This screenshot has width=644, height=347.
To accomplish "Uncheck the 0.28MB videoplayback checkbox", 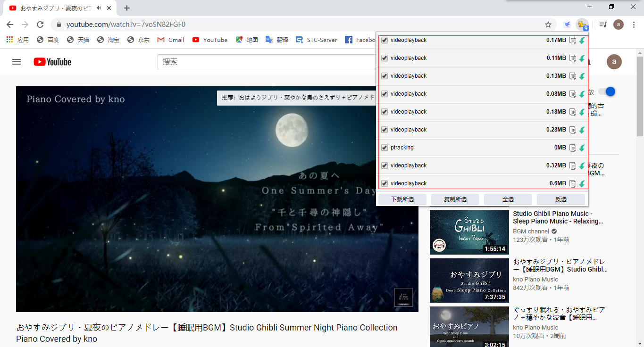I will [385, 130].
